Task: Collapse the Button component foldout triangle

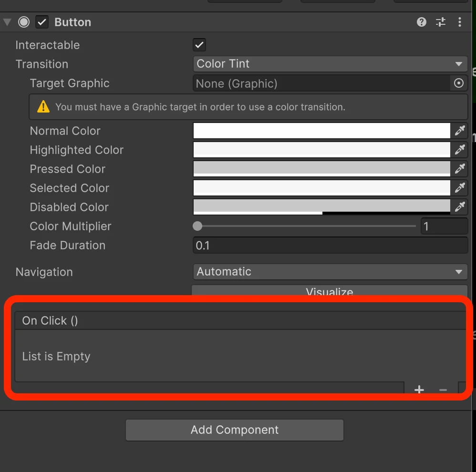Action: (x=7, y=22)
